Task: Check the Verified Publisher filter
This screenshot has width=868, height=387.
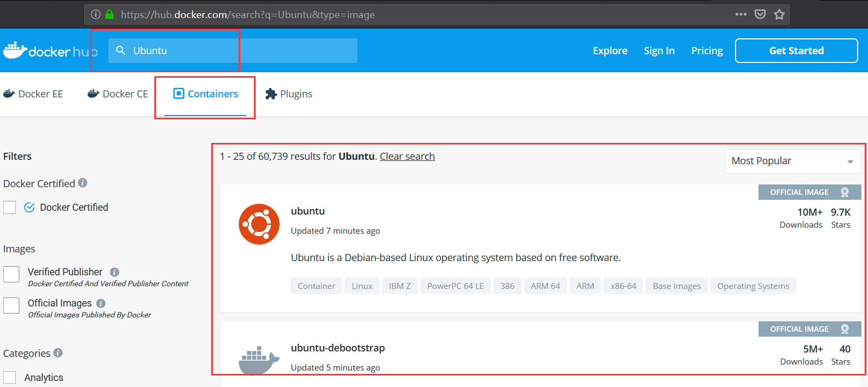Action: point(11,274)
